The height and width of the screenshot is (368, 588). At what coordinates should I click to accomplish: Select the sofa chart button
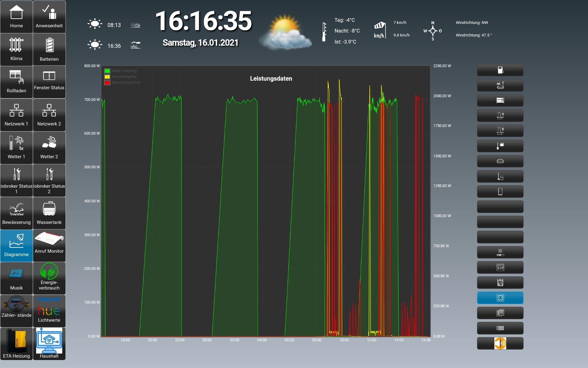coord(500,161)
